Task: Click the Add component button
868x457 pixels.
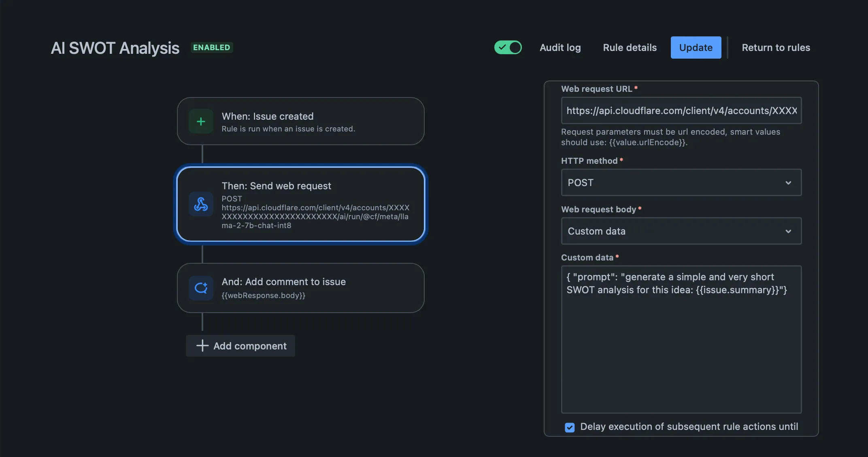Action: tap(240, 346)
